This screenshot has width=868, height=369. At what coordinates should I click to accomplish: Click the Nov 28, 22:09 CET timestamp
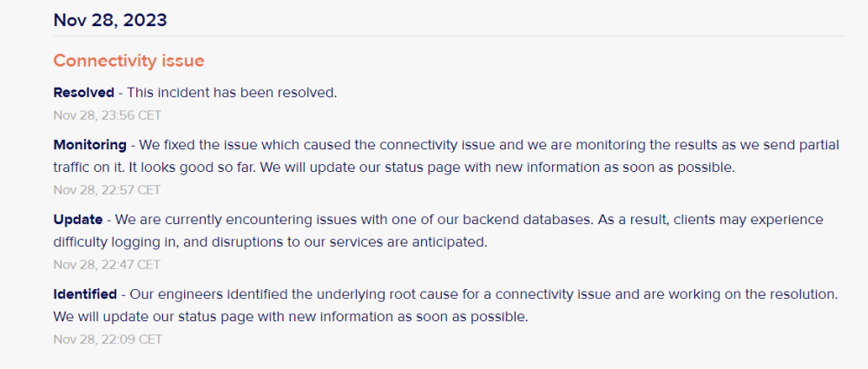click(x=108, y=339)
